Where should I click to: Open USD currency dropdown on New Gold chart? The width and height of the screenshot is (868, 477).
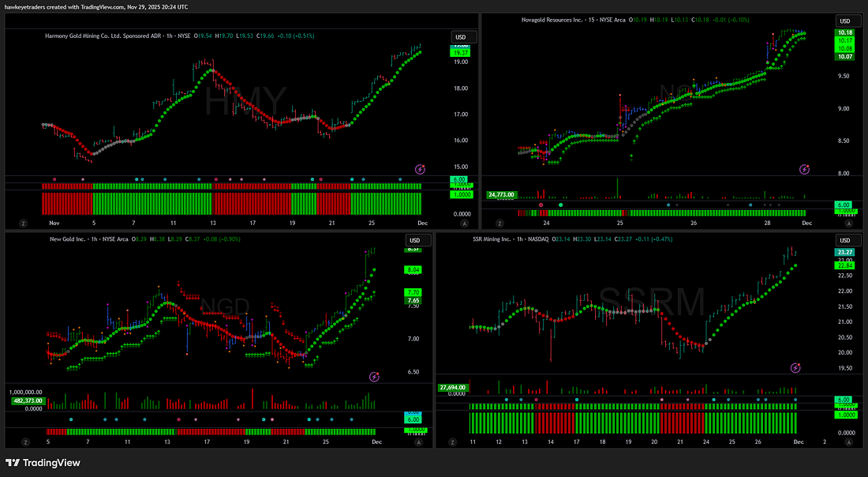[418, 240]
